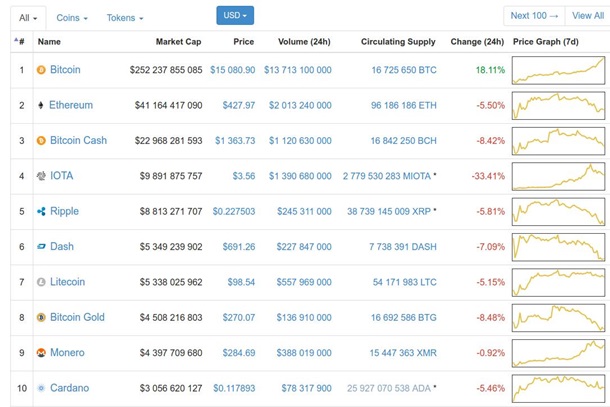Click the View All button
Screen dimensions: 610x407
[587, 16]
